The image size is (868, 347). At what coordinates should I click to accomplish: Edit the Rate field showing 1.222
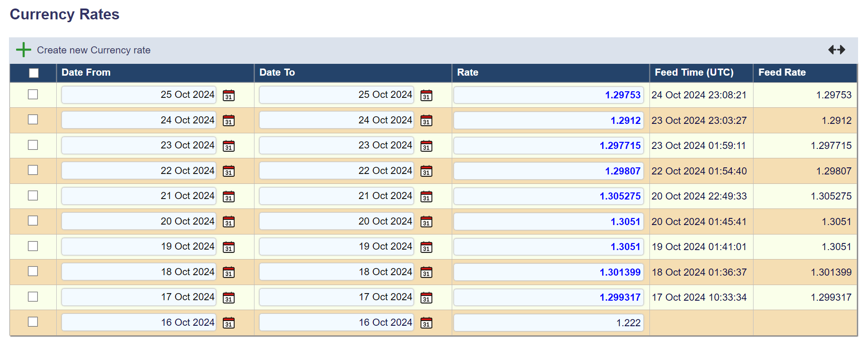click(548, 322)
